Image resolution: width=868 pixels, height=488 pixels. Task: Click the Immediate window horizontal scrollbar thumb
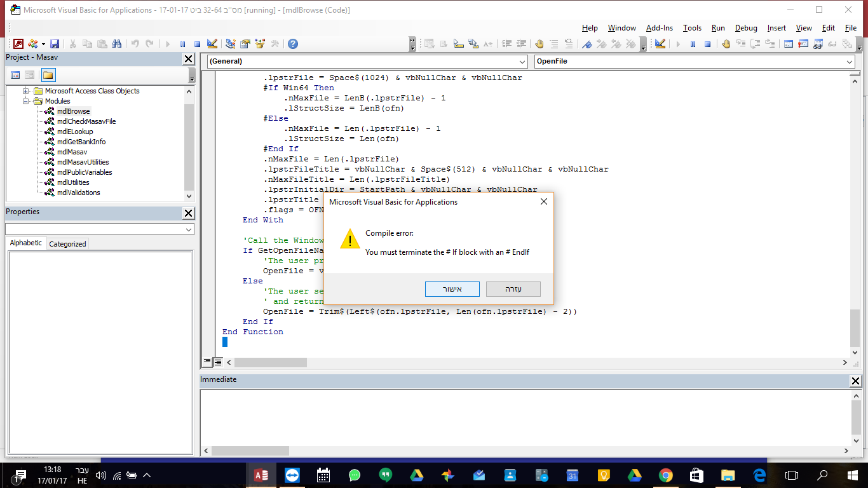[250, 451]
